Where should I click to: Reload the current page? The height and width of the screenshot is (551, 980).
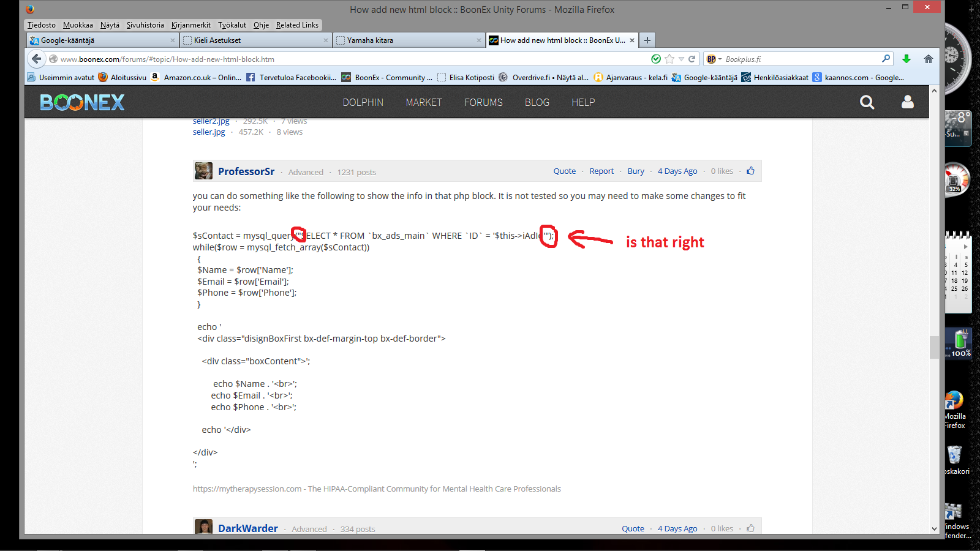coord(692,59)
